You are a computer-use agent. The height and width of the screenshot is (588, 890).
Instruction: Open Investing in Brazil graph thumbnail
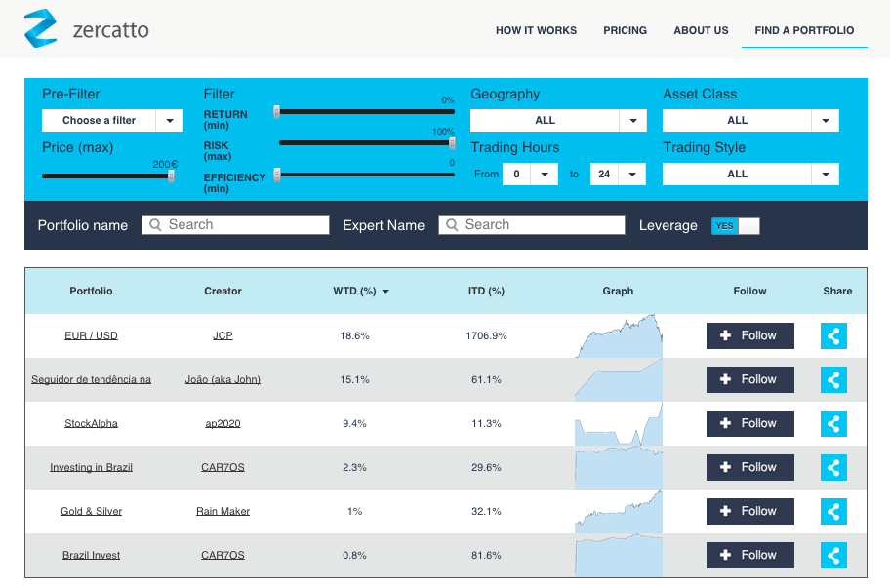[x=619, y=467]
